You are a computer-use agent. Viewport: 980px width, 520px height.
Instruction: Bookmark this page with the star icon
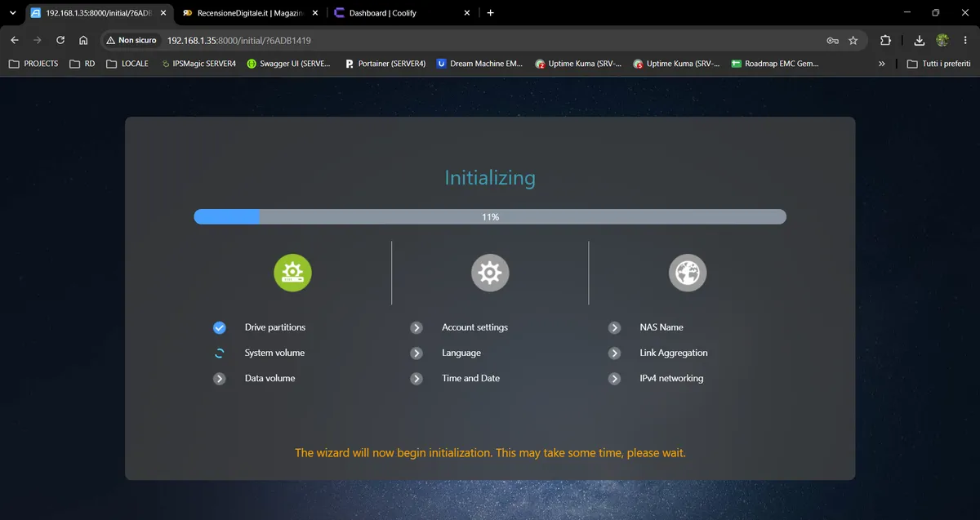(853, 40)
